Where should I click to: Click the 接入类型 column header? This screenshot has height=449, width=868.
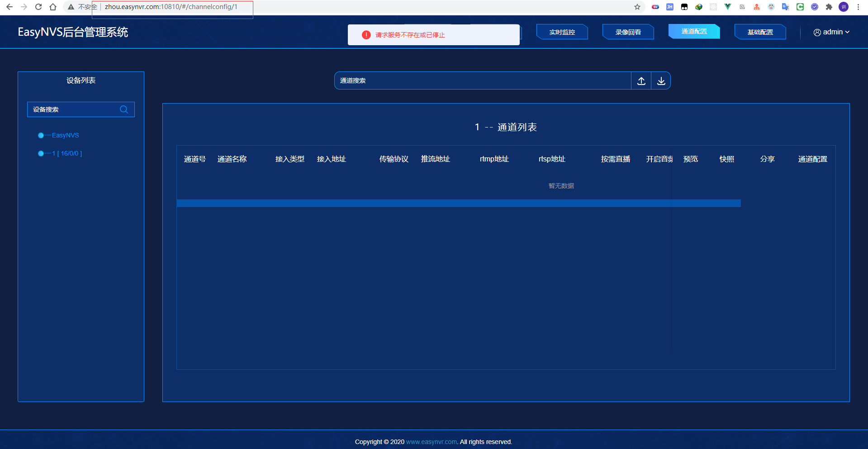[290, 159]
